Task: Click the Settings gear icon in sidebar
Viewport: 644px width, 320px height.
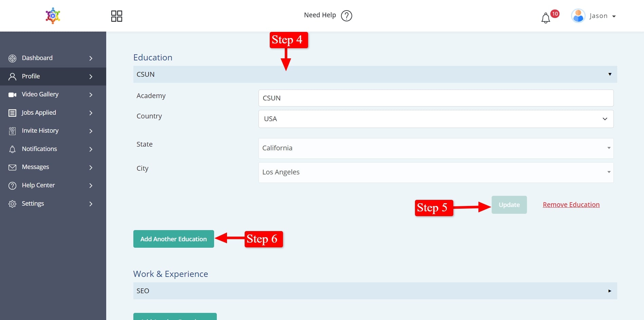Action: pyautogui.click(x=13, y=204)
